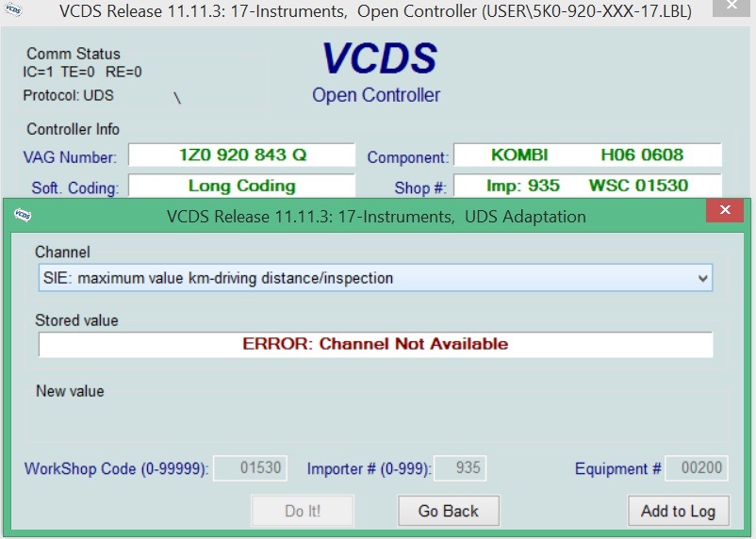Click the 'New value' label

coord(70,391)
